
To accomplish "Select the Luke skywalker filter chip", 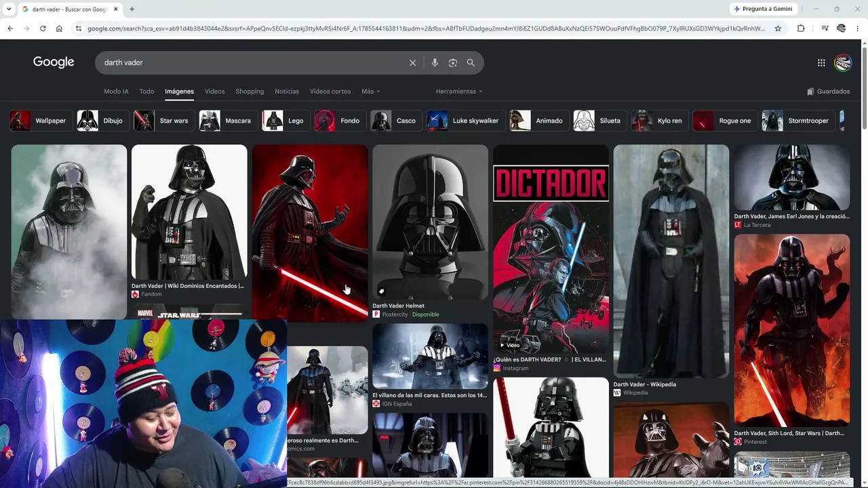I will [x=465, y=121].
